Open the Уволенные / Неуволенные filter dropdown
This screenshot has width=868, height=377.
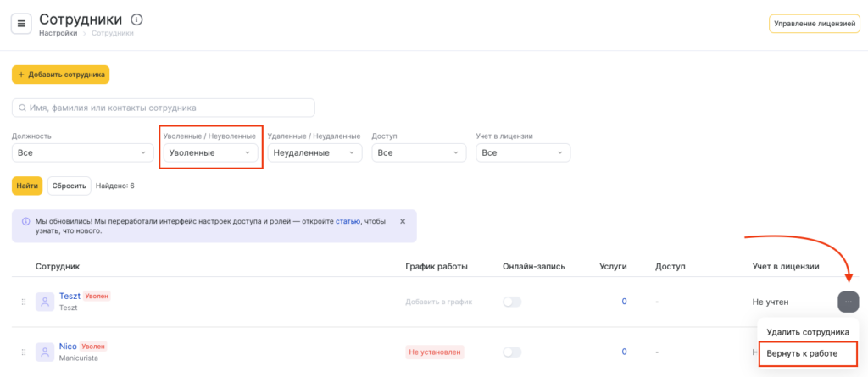(x=210, y=152)
